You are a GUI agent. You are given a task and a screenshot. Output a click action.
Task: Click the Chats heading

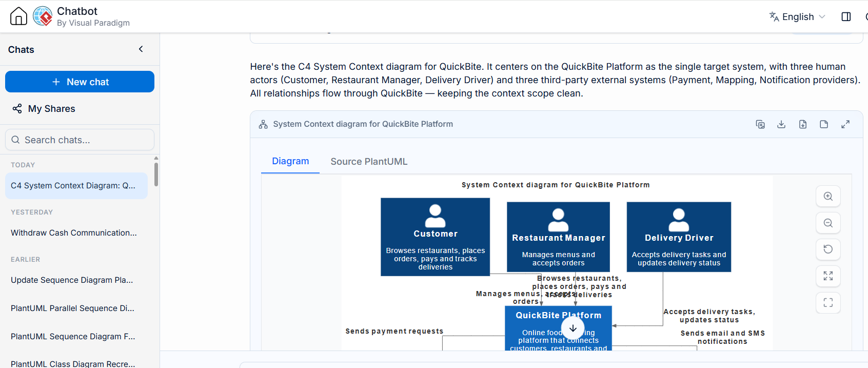[21, 50]
